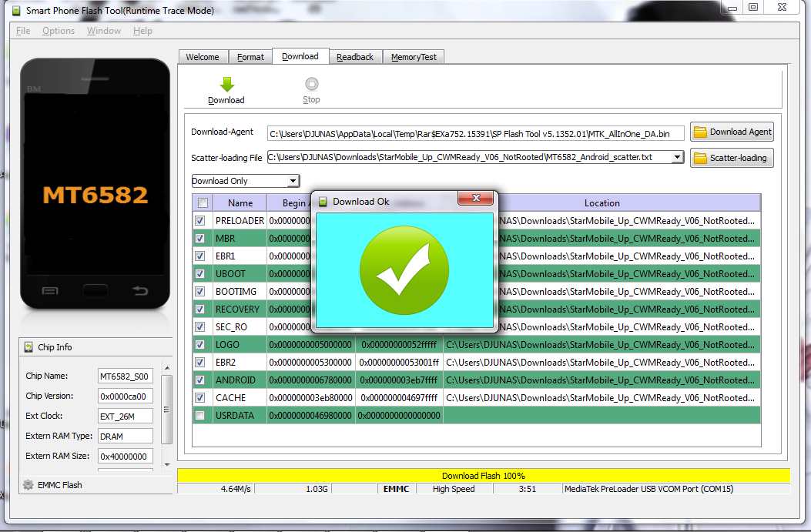
Task: Open the Options menu
Action: (59, 31)
